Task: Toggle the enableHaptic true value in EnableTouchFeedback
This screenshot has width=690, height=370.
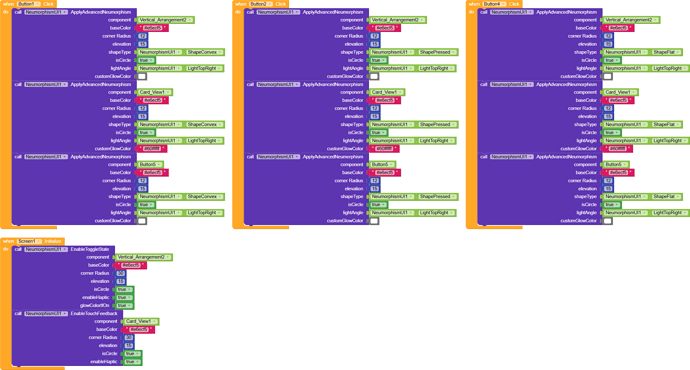Action: (x=132, y=362)
